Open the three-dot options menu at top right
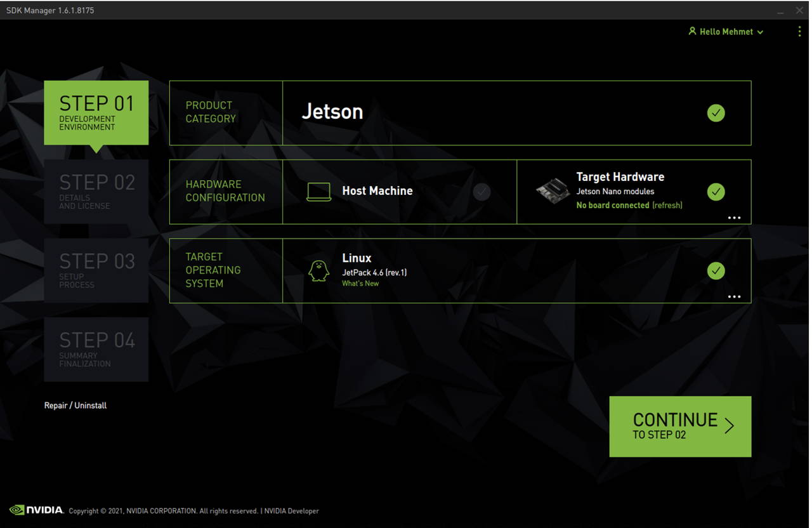 click(799, 32)
